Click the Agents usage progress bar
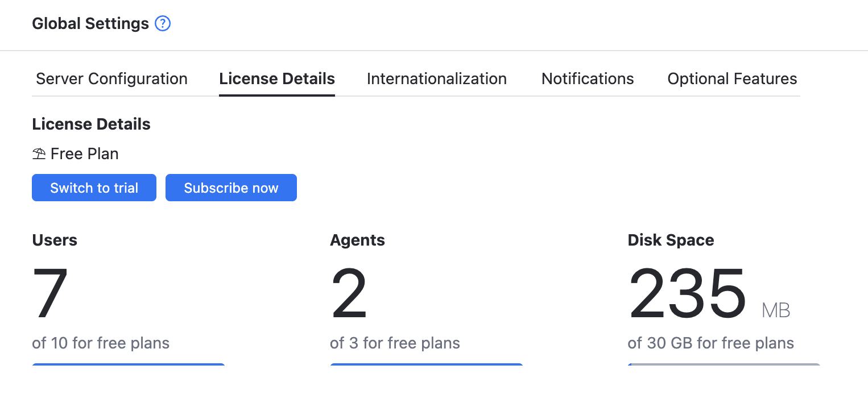Image resolution: width=868 pixels, height=415 pixels. pos(426,366)
